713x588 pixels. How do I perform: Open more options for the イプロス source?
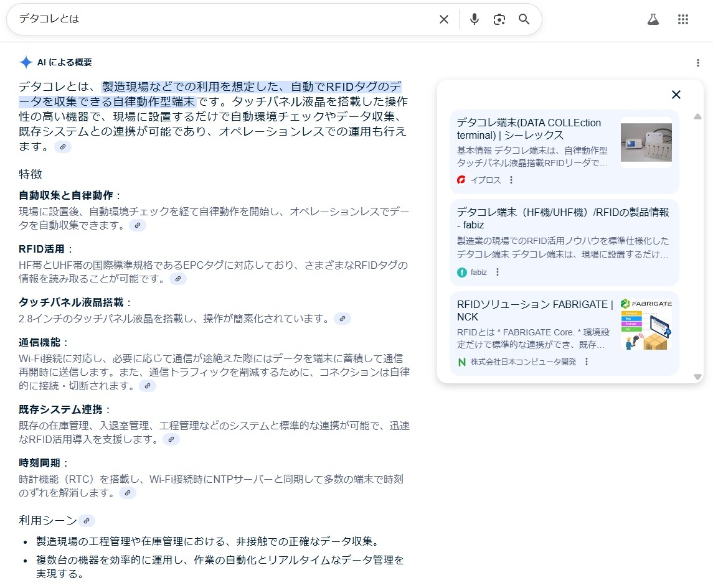point(511,180)
